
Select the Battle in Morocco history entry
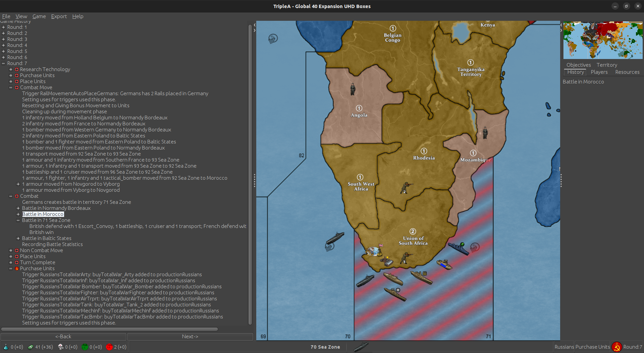pyautogui.click(x=43, y=214)
